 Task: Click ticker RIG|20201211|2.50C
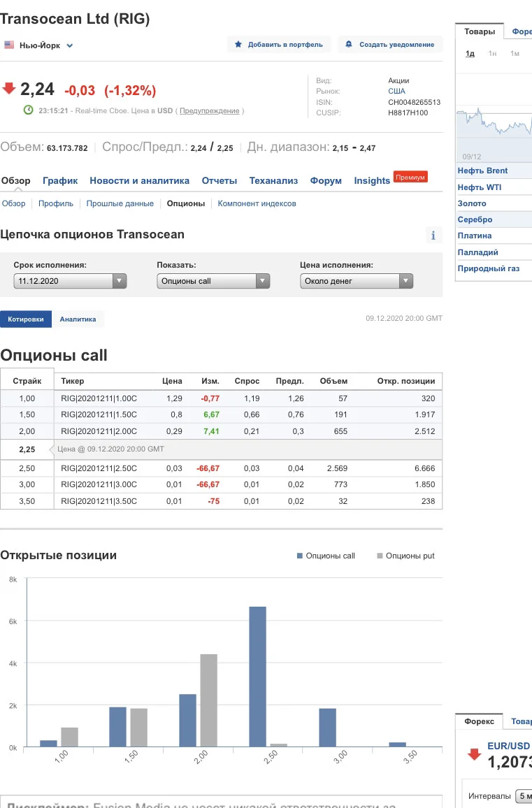(x=99, y=468)
